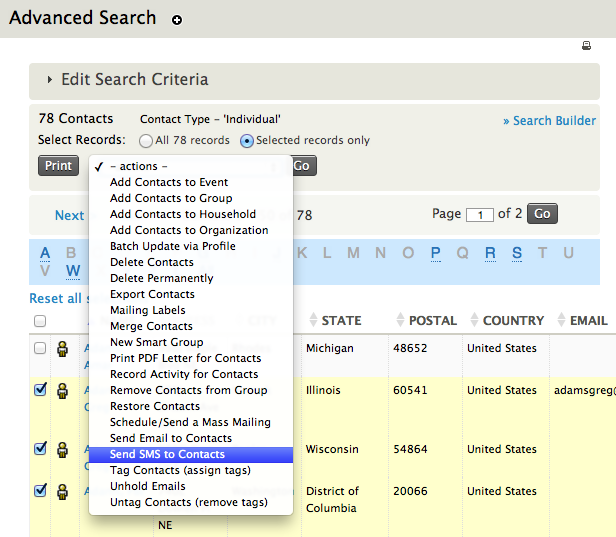Click the plus icon beside Advanced Search title
Viewport: 616px width, 537px height.
coord(177,20)
